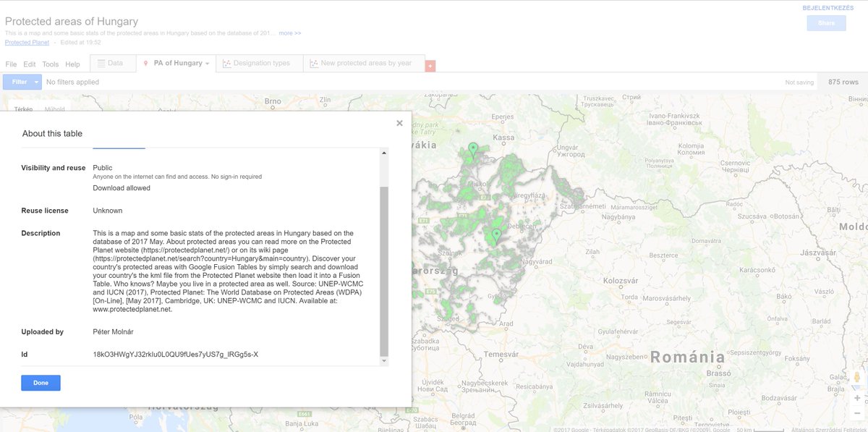Image resolution: width=868 pixels, height=432 pixels.
Task: Close the About this table dialog
Action: [x=399, y=123]
